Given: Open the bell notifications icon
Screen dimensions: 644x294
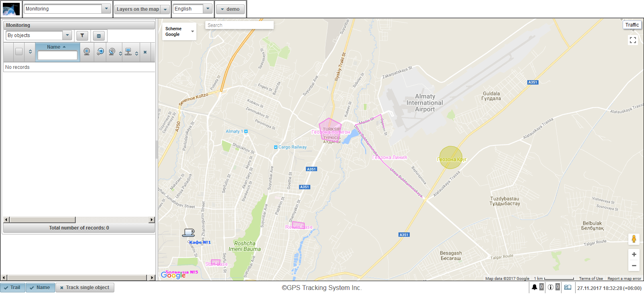Looking at the screenshot, I should tap(534, 287).
